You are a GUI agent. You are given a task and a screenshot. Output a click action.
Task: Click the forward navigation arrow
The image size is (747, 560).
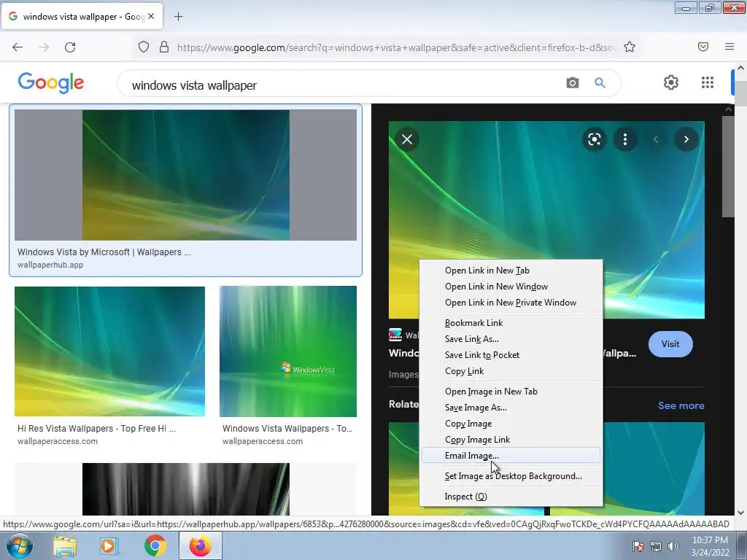44,47
